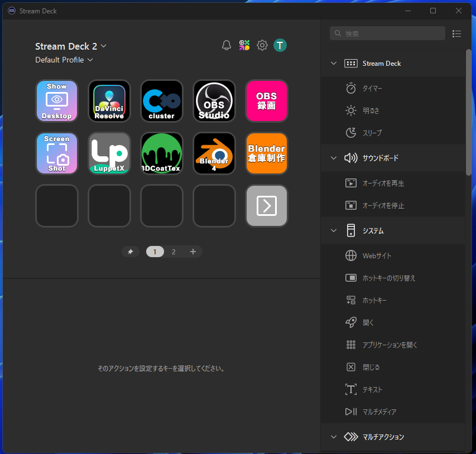
Task: Select the third empty key in bottom row
Action: [162, 206]
